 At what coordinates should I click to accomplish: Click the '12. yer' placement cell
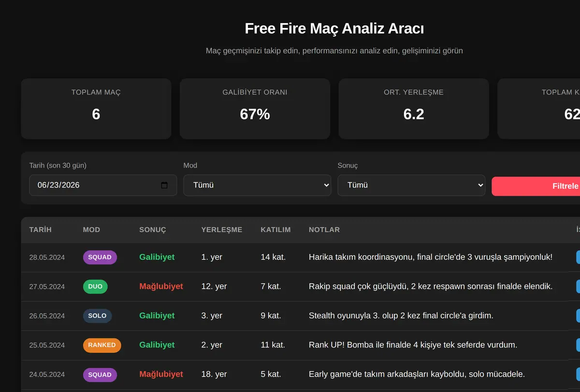coord(214,287)
